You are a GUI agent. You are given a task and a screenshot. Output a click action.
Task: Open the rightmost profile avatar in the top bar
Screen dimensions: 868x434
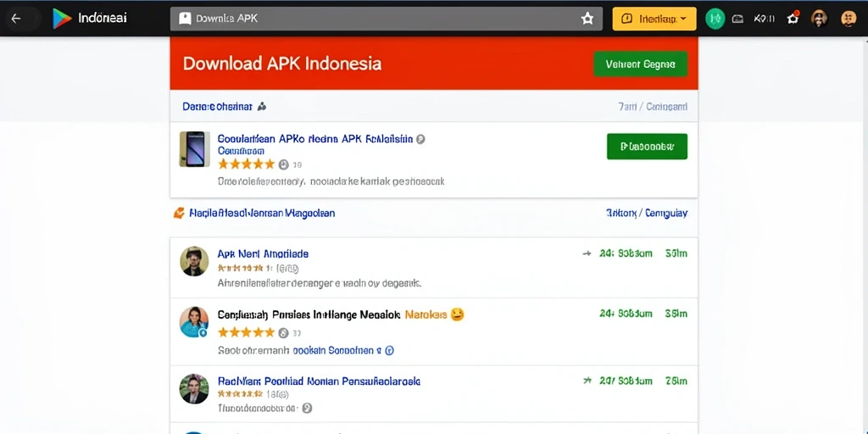click(848, 19)
